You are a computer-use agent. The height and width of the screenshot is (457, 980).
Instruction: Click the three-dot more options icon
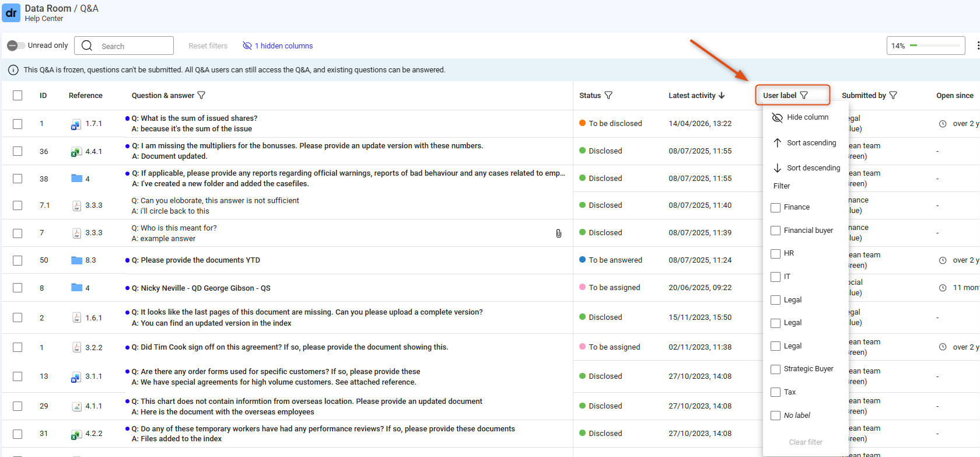point(977,46)
